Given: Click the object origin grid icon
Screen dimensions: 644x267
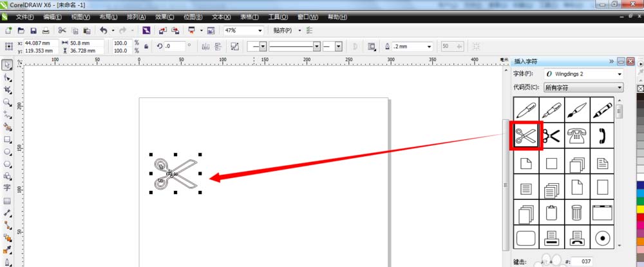Looking at the screenshot, I should pyautogui.click(x=9, y=47).
